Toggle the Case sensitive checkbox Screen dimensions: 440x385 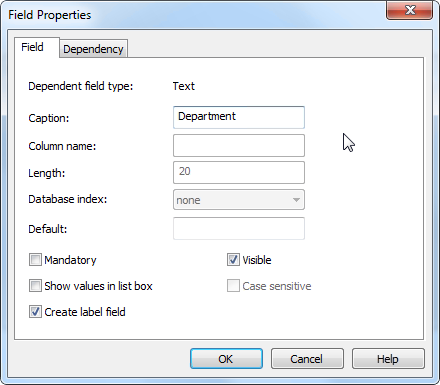[x=233, y=286]
